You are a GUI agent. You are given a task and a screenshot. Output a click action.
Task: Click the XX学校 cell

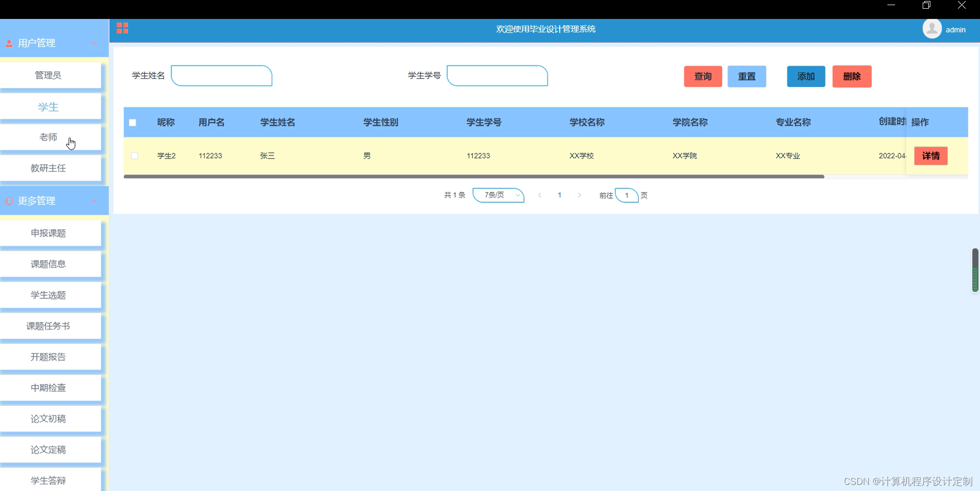(x=582, y=156)
